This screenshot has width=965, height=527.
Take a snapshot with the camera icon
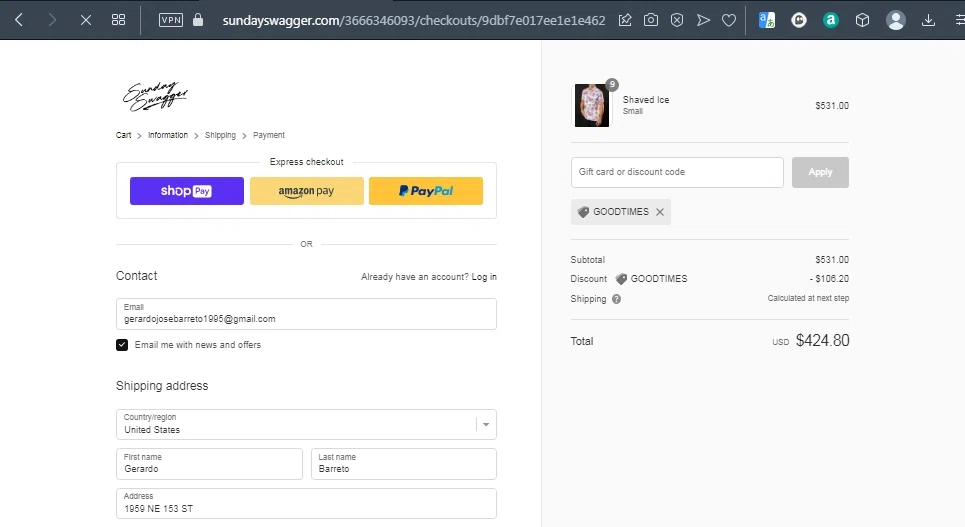[x=651, y=20]
